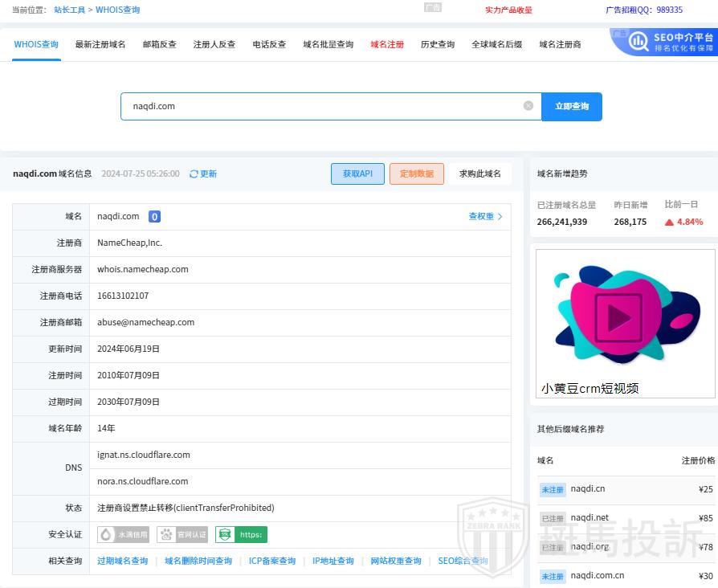Click the blue 0 weight badge next to naqdi.com
The width and height of the screenshot is (718, 588).
coord(154,217)
